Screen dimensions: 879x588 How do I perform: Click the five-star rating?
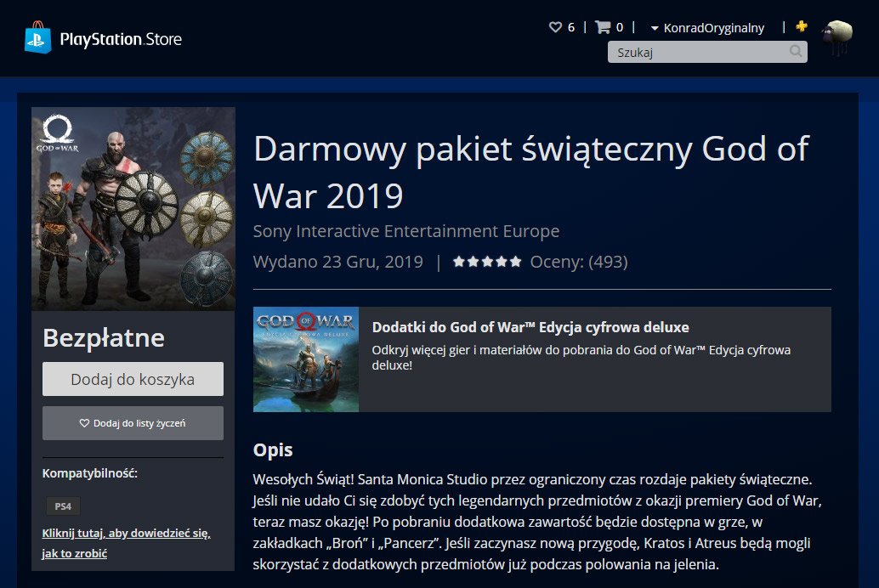click(487, 262)
